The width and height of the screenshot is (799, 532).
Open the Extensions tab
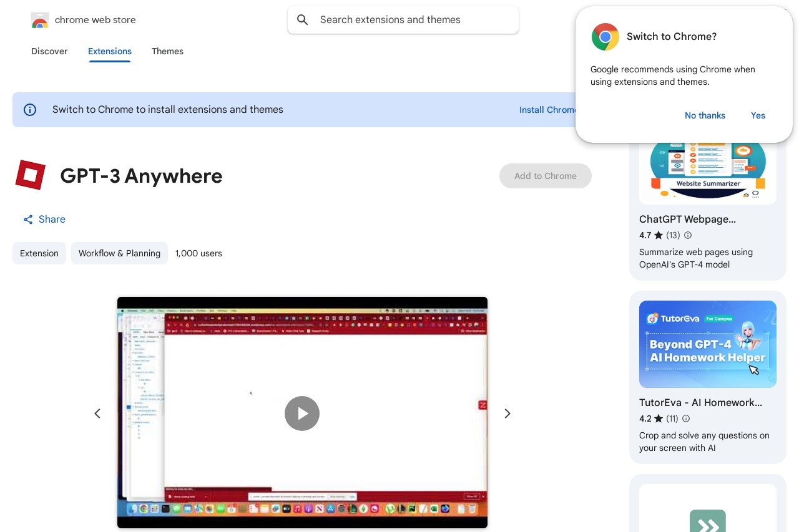(x=110, y=51)
